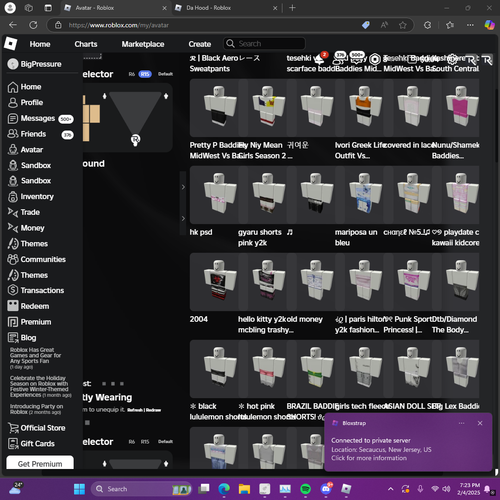The height and width of the screenshot is (500, 500).
Task: Reload the page with refresh icon
Action: tap(33, 25)
